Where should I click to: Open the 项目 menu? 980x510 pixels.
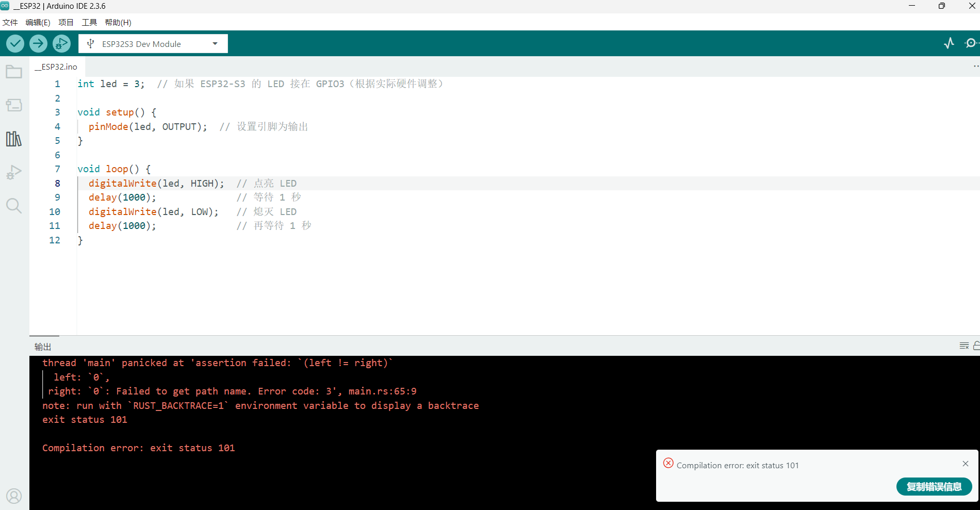click(x=66, y=22)
